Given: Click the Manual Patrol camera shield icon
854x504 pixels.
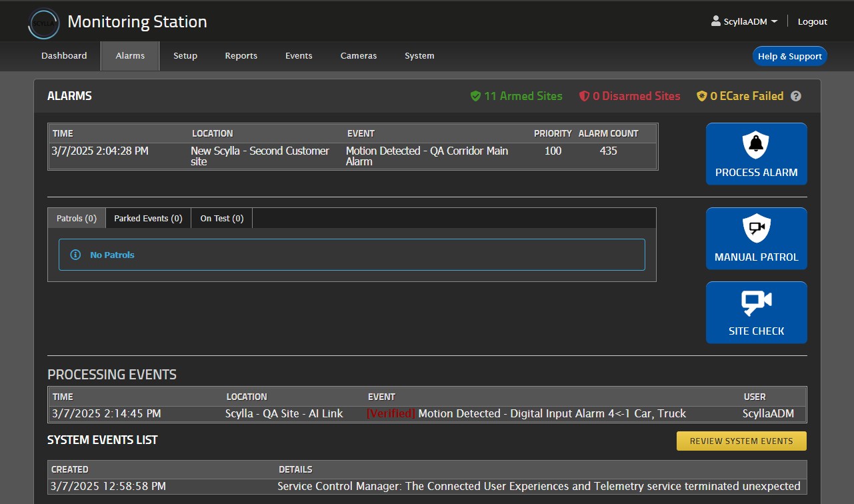Looking at the screenshot, I should tap(756, 229).
